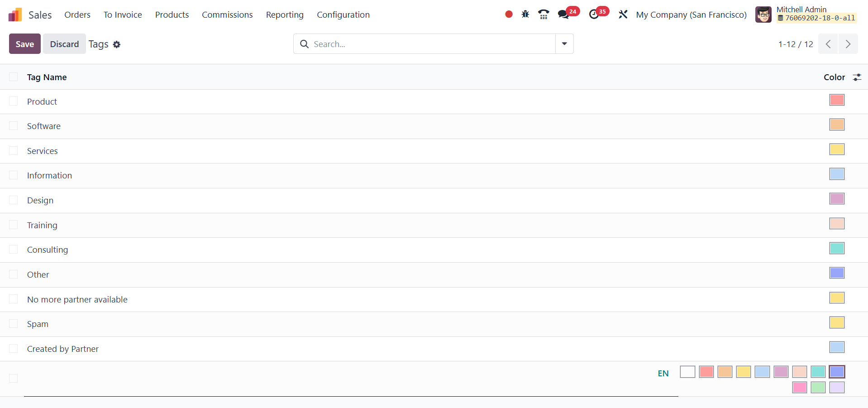Click the Other tag's blue color swatch
Viewport: 868px width, 408px height.
837,273
